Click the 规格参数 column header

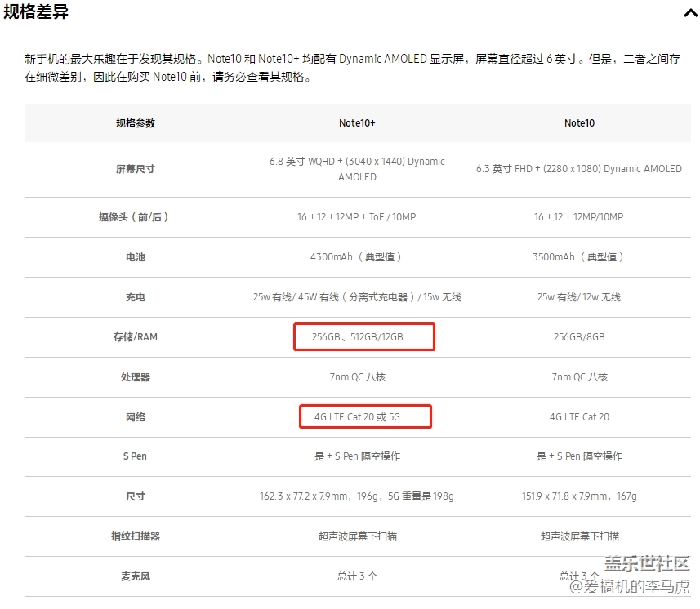136,123
